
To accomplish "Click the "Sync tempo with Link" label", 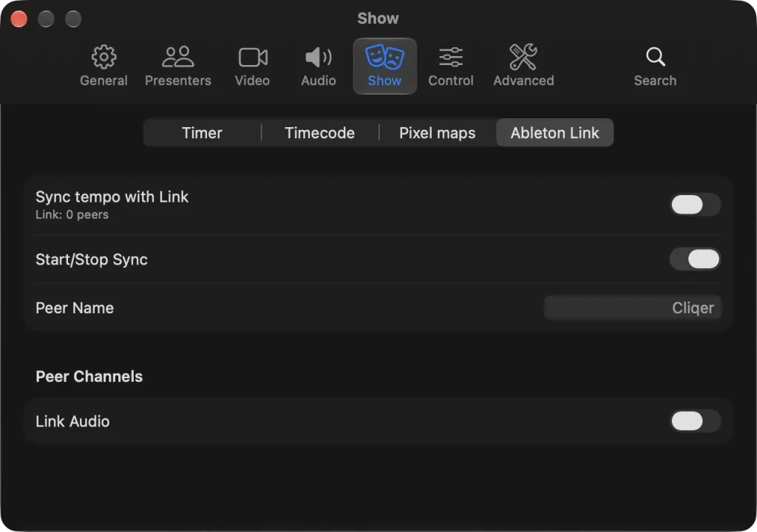I will point(112,197).
